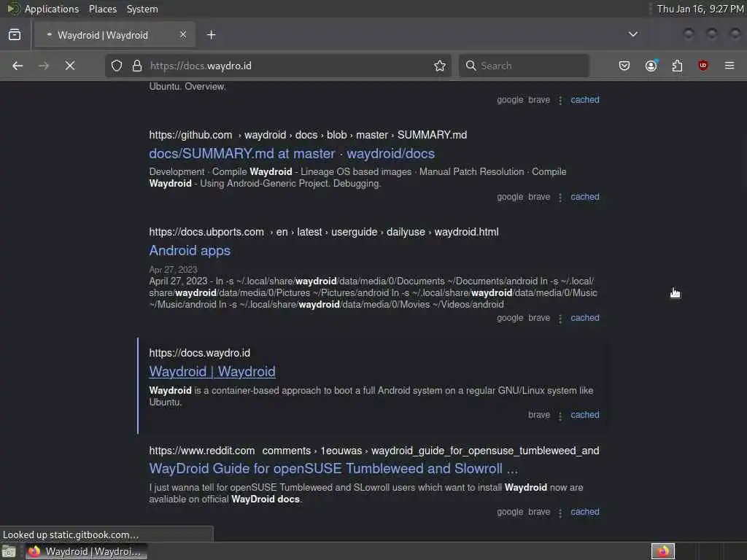Click the clock showing Thu Jan 16
Viewport: 747px width, 560px height.
tap(700, 9)
